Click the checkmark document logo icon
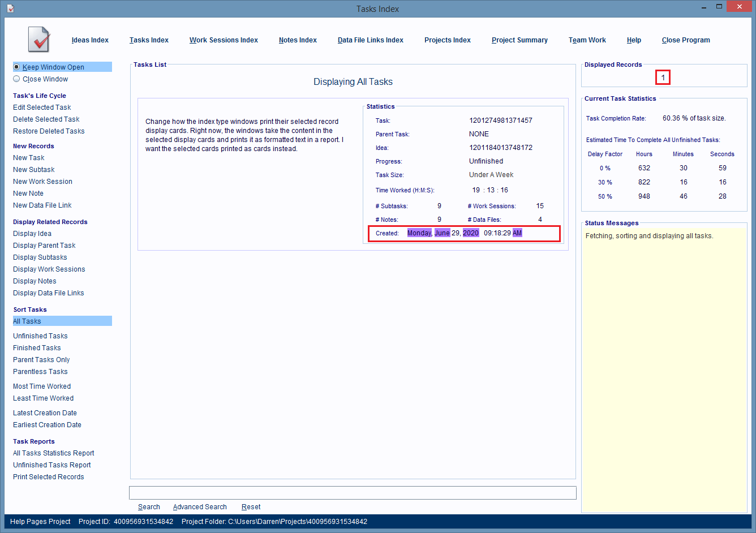The image size is (756, 533). [39, 40]
